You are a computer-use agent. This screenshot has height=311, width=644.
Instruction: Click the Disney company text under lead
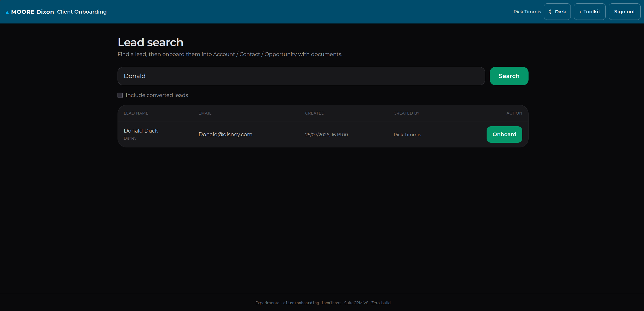pos(130,138)
